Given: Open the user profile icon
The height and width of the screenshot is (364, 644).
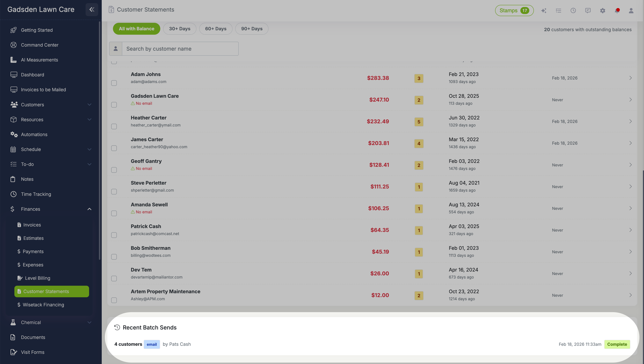Looking at the screenshot, I should click(631, 11).
